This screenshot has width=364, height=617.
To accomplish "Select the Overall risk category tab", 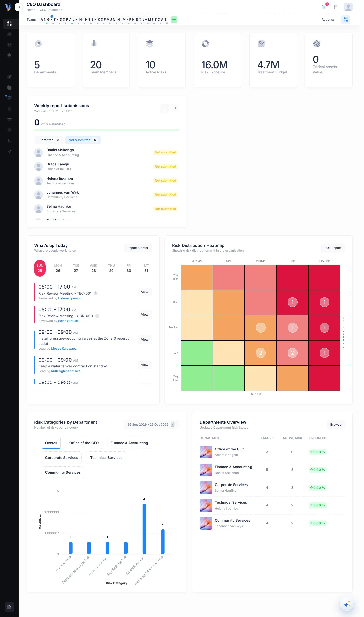I will (x=51, y=443).
